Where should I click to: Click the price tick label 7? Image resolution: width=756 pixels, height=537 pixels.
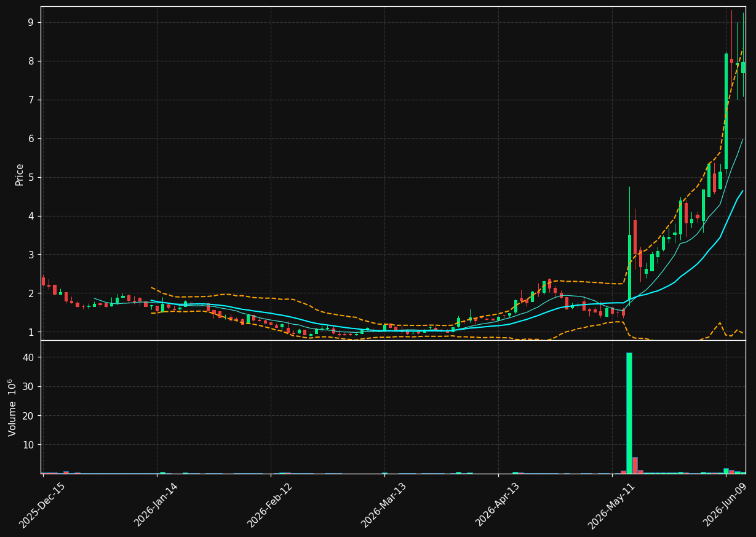click(31, 100)
